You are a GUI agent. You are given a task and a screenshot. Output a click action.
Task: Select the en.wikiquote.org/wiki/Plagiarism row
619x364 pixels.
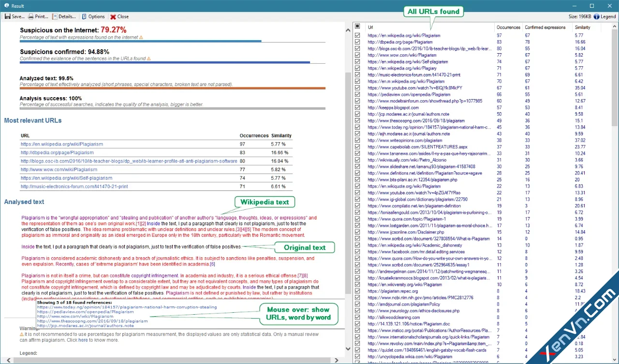point(482,186)
